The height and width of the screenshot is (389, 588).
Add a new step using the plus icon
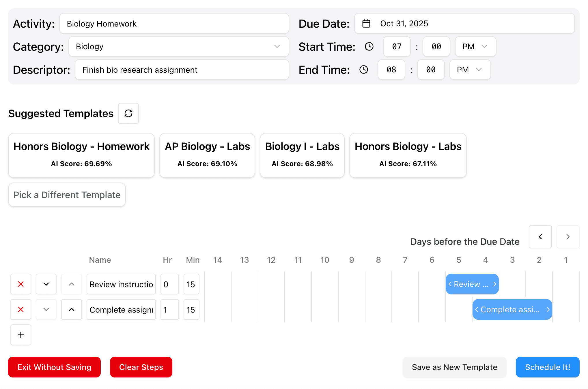coord(20,335)
